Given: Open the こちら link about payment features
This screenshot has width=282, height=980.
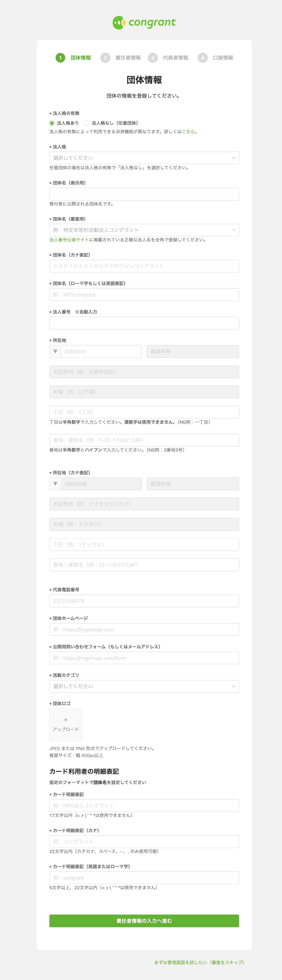Looking at the screenshot, I should click(188, 132).
